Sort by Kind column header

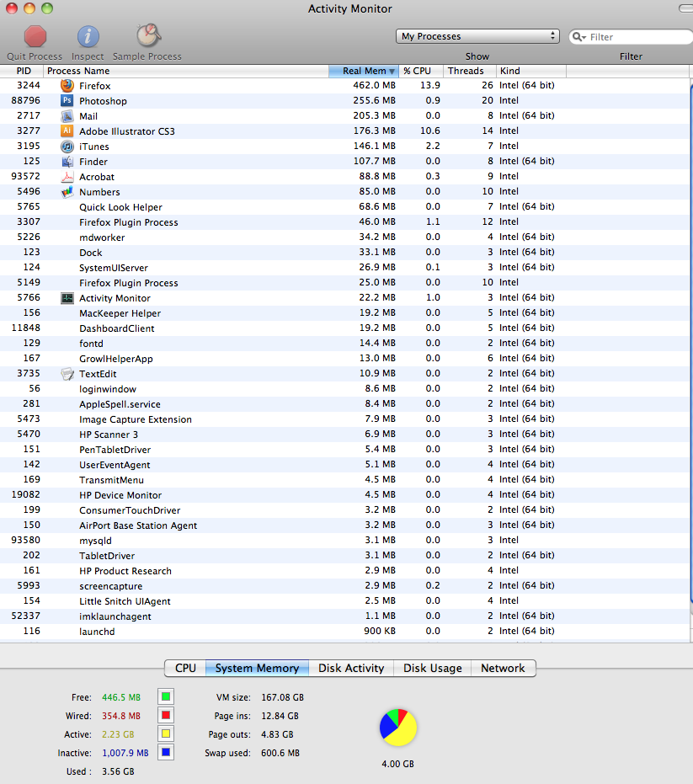click(531, 71)
